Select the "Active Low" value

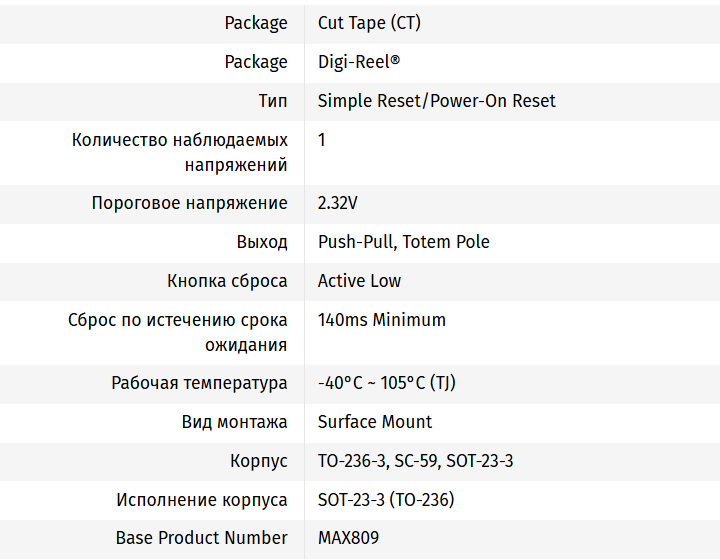tap(359, 281)
